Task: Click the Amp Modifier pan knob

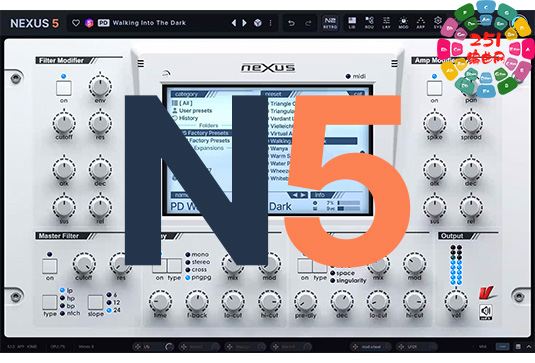Action: click(x=471, y=88)
